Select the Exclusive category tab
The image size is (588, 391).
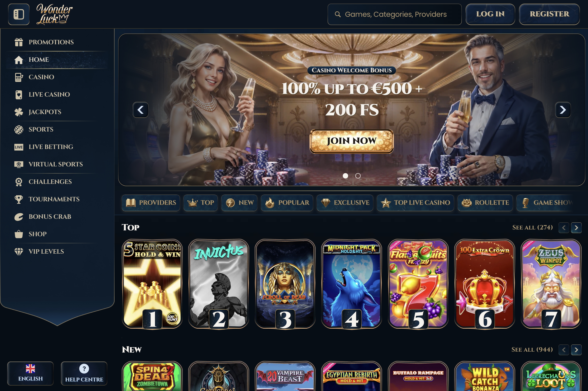pos(345,203)
